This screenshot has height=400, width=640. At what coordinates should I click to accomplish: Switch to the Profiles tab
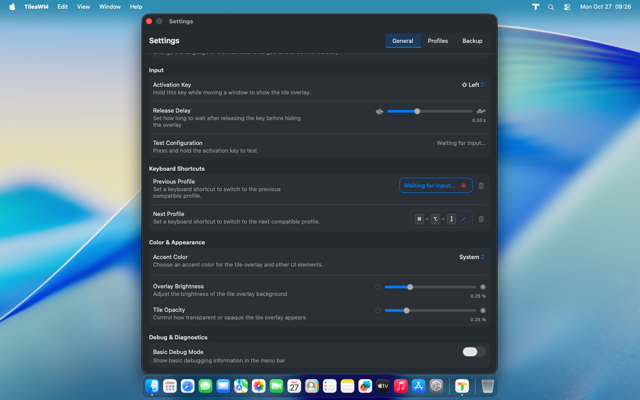click(x=438, y=41)
